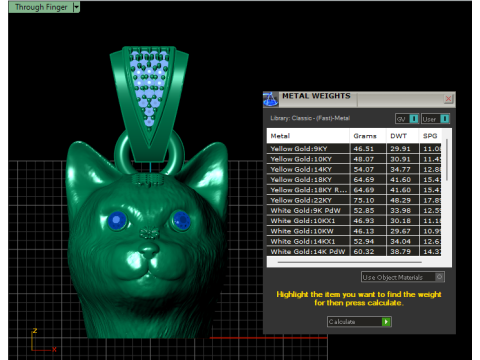Viewport: 480px width, 360px height.
Task: Click the 38.79 DWT value
Action: [400, 252]
